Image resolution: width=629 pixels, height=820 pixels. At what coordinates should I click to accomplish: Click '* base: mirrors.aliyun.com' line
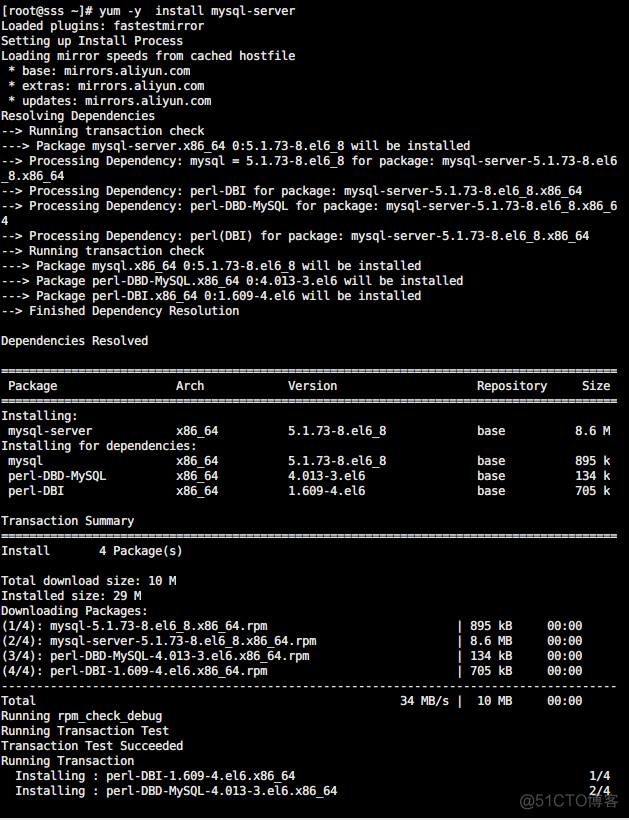99,71
